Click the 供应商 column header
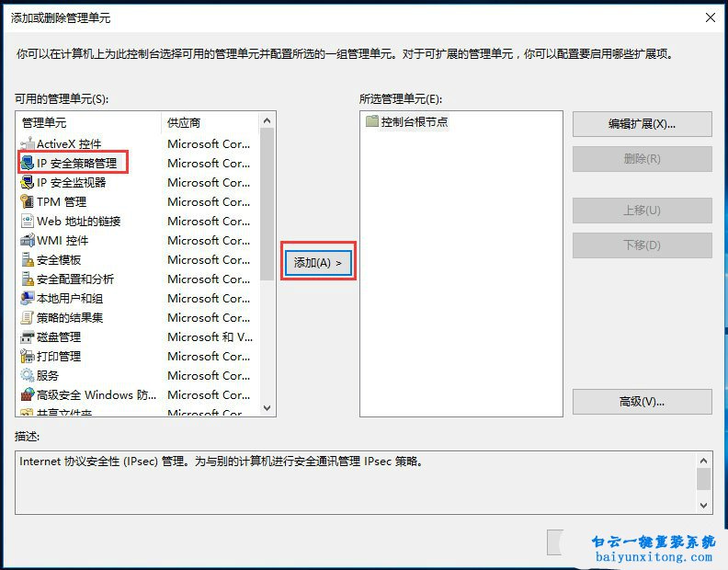 pos(210,122)
